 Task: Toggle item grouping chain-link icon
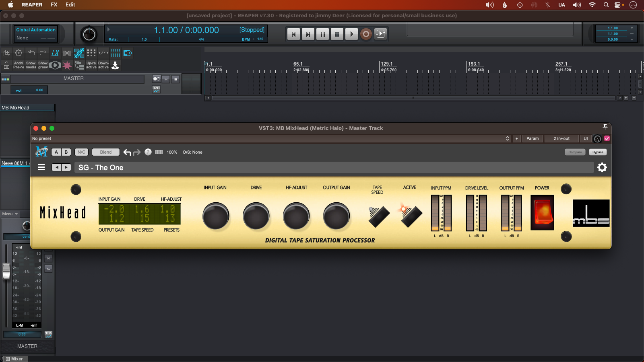tap(79, 53)
